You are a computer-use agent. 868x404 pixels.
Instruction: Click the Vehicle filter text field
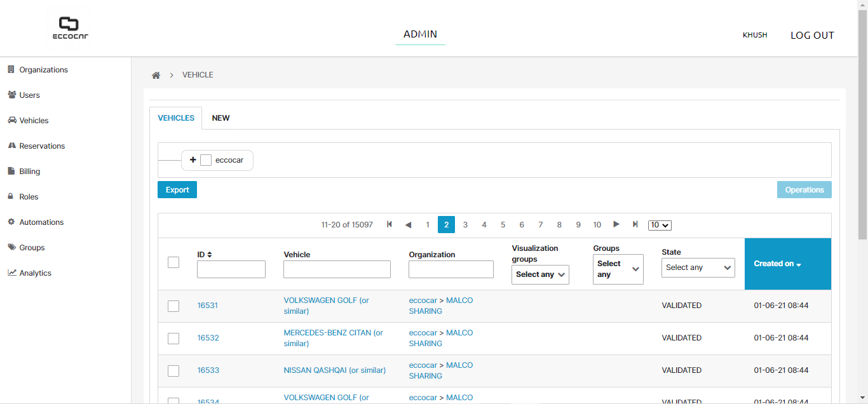tap(337, 269)
